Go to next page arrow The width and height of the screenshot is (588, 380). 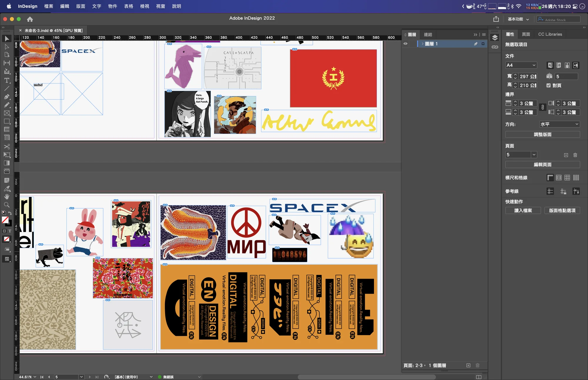pyautogui.click(x=90, y=377)
